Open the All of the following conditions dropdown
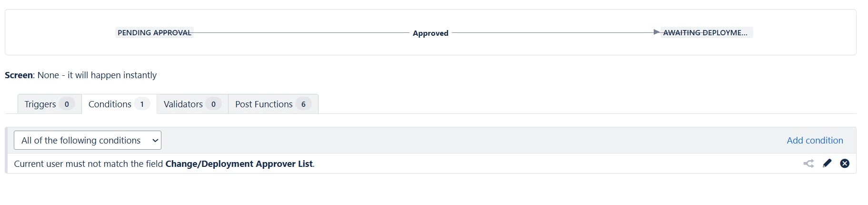 click(x=88, y=140)
